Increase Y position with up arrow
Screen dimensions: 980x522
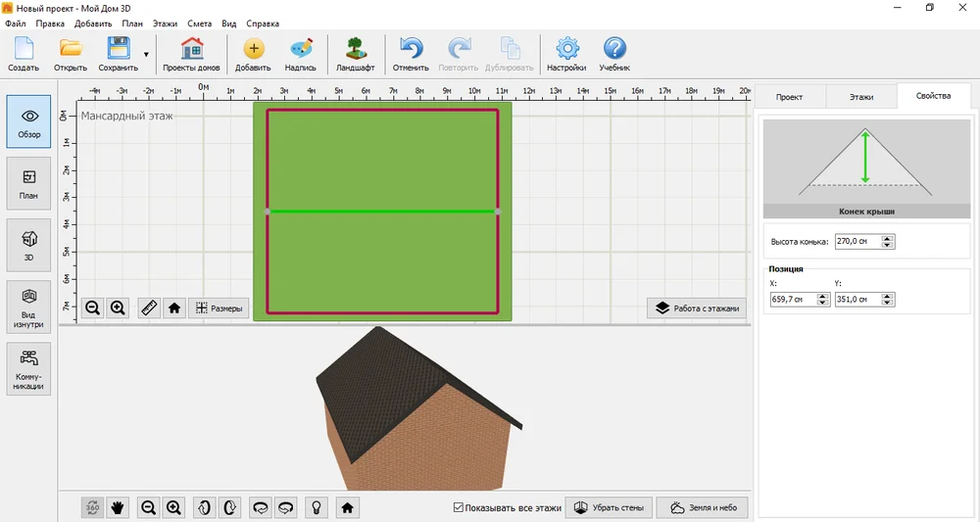[x=888, y=296]
